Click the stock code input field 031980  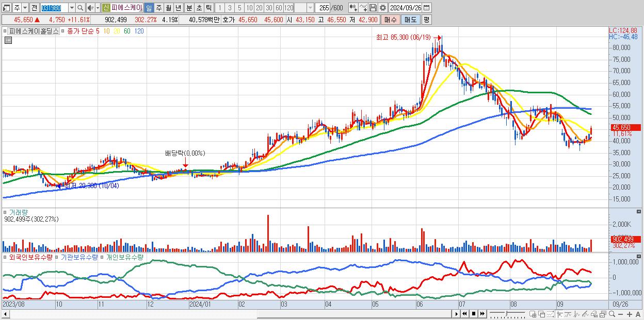(x=54, y=8)
